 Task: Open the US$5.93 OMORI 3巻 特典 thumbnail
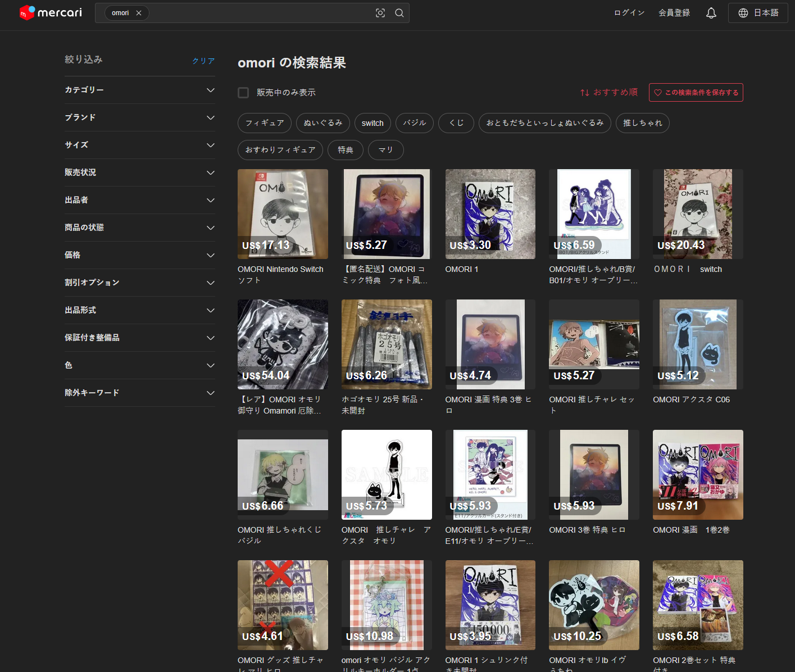[594, 475]
